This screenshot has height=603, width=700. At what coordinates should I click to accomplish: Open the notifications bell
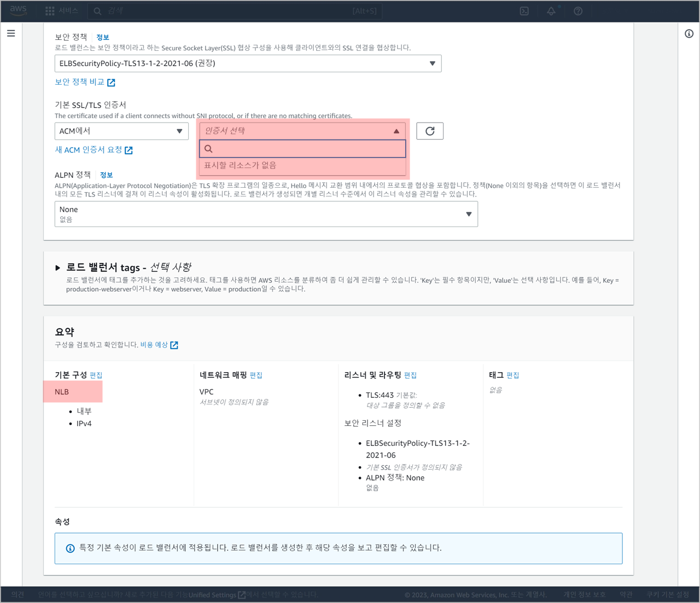pyautogui.click(x=551, y=11)
